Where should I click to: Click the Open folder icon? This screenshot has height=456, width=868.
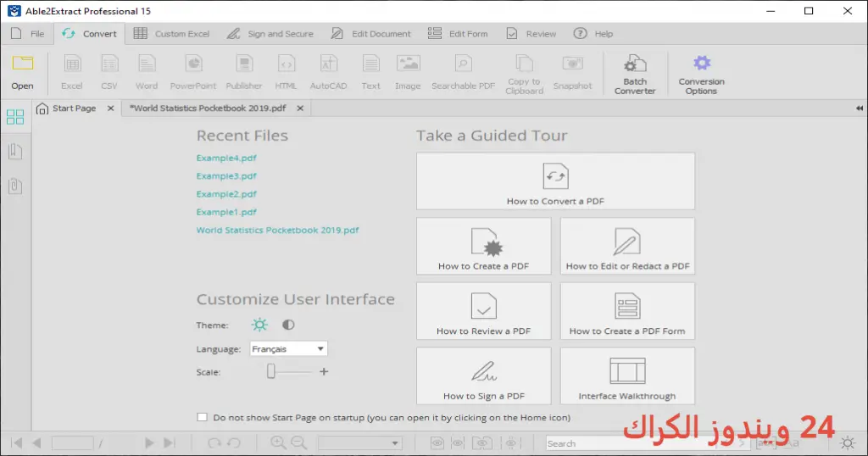tap(23, 63)
